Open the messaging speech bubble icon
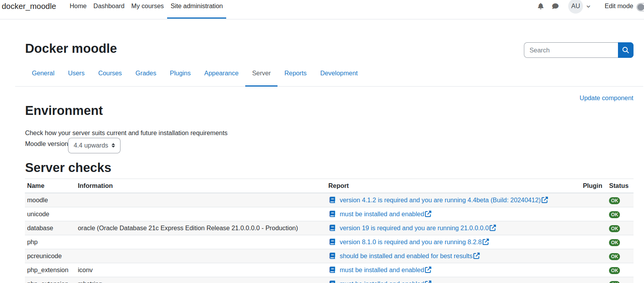 point(555,6)
